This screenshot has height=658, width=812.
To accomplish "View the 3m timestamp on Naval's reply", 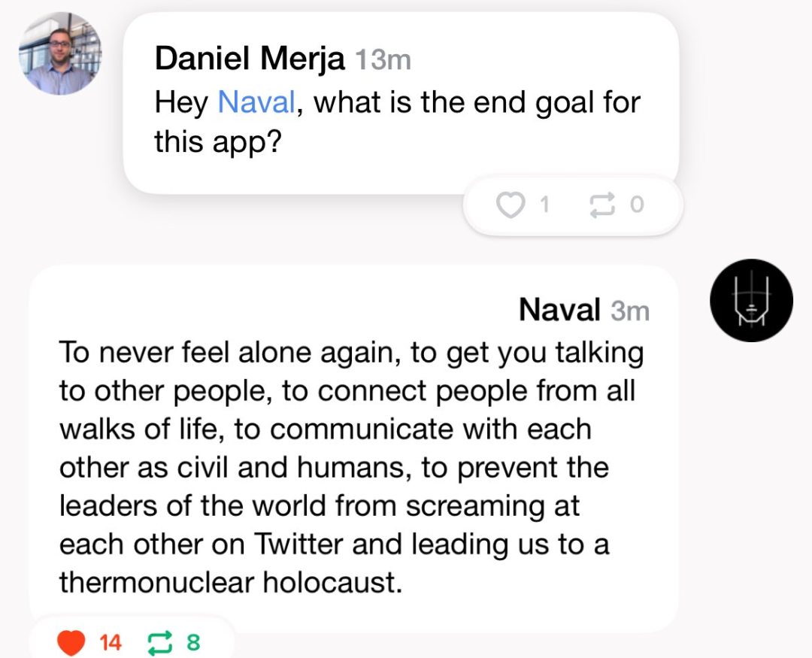I will point(630,311).
